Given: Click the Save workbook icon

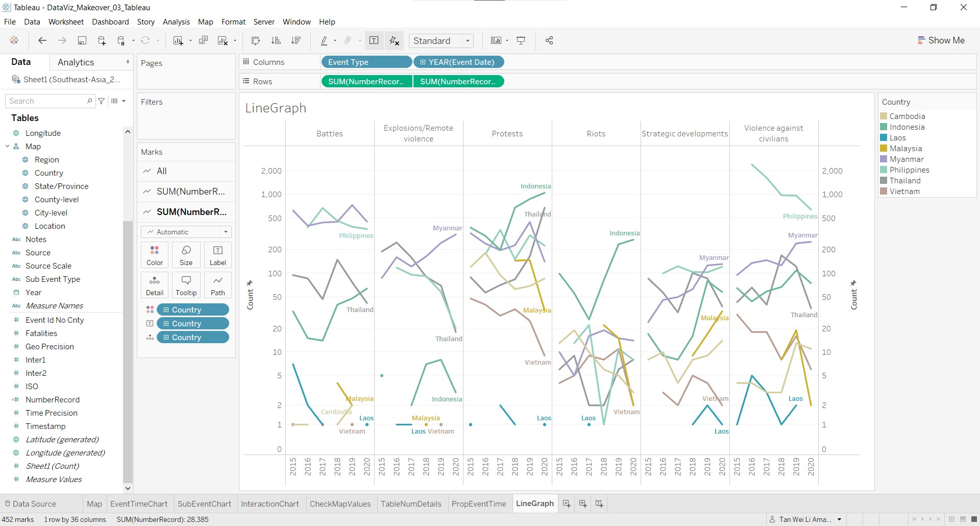Looking at the screenshot, I should [82, 41].
